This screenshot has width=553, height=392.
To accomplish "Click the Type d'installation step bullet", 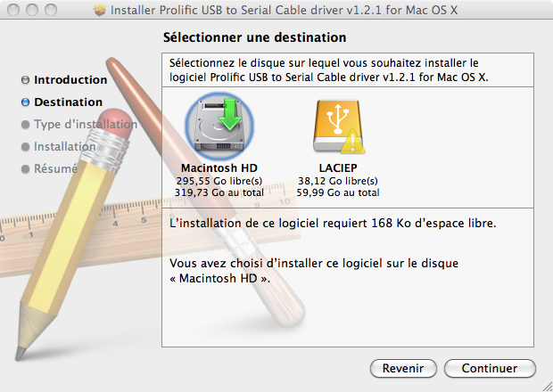I will [x=25, y=125].
